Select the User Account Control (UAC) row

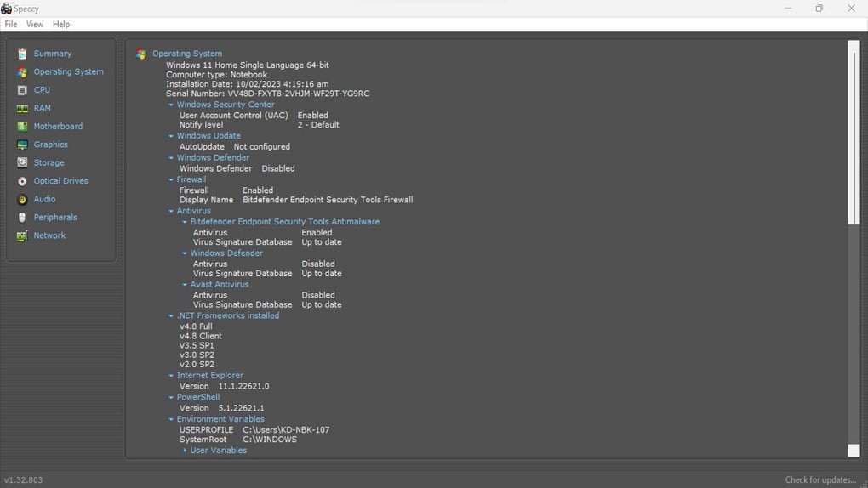click(x=254, y=115)
